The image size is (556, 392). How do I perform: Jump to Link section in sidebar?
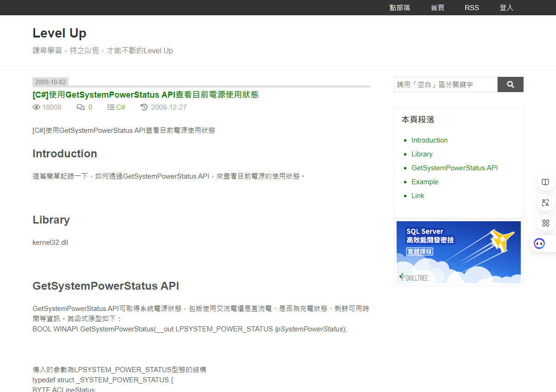pos(417,196)
